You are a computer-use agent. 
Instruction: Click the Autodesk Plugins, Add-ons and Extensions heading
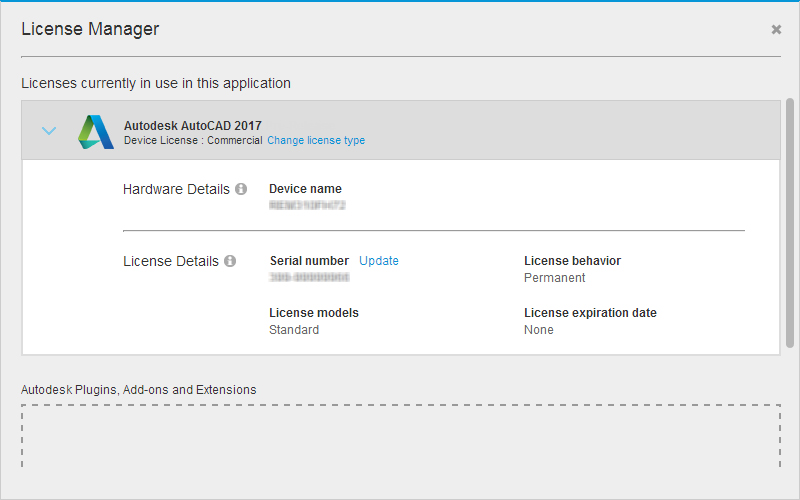[x=138, y=390]
